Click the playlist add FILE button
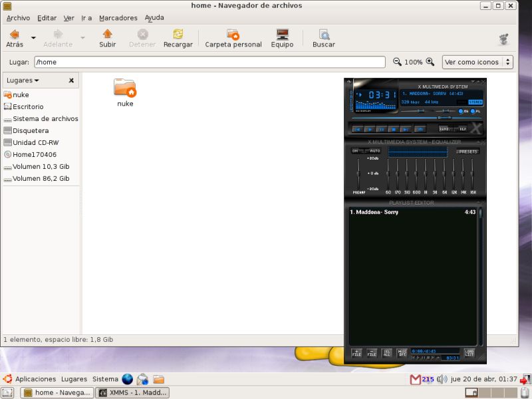 coord(356,353)
